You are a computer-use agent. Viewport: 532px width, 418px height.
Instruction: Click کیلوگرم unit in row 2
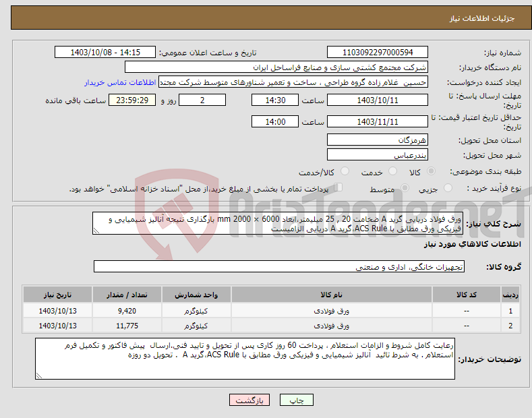[x=196, y=326]
